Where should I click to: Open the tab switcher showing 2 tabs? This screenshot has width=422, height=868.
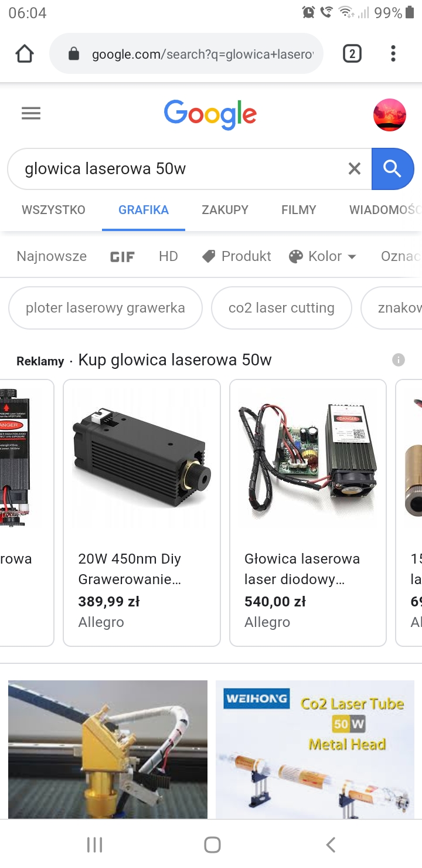click(x=352, y=54)
